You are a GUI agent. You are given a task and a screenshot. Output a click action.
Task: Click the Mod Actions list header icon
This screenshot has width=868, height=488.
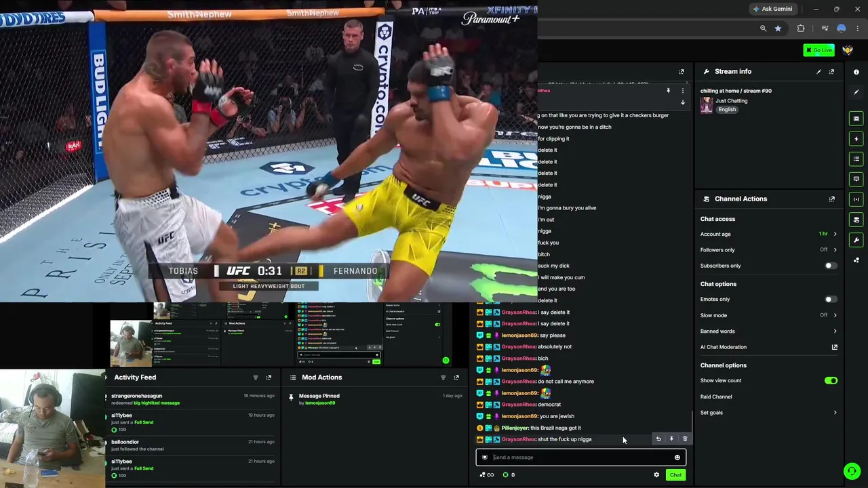[x=293, y=378]
